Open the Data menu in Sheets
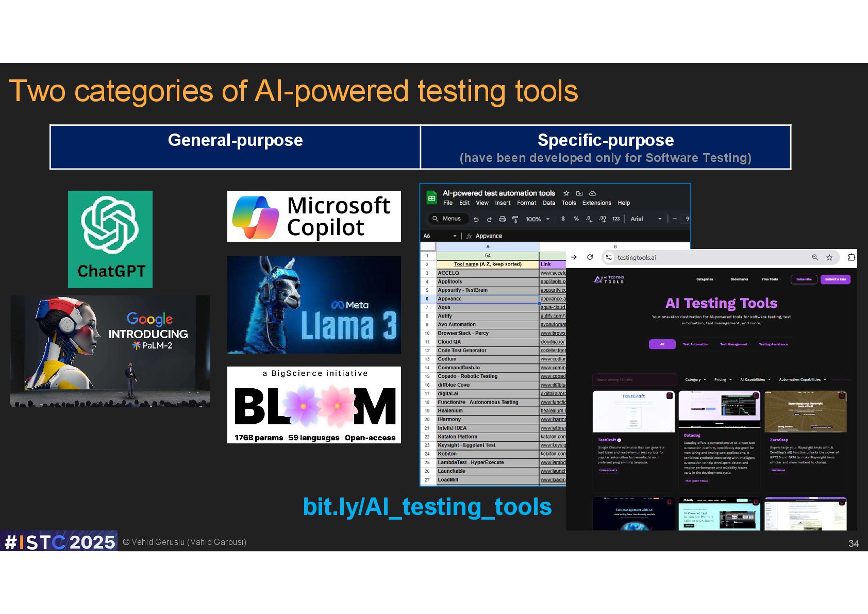The height and width of the screenshot is (614, 868). coord(549,203)
